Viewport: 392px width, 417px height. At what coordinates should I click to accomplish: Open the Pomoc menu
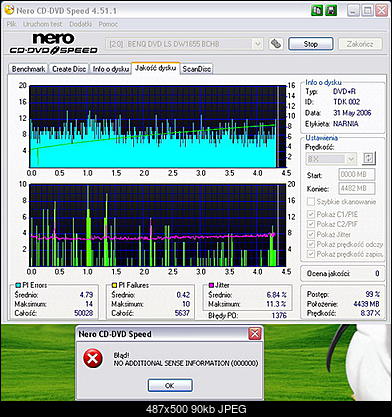click(x=108, y=24)
